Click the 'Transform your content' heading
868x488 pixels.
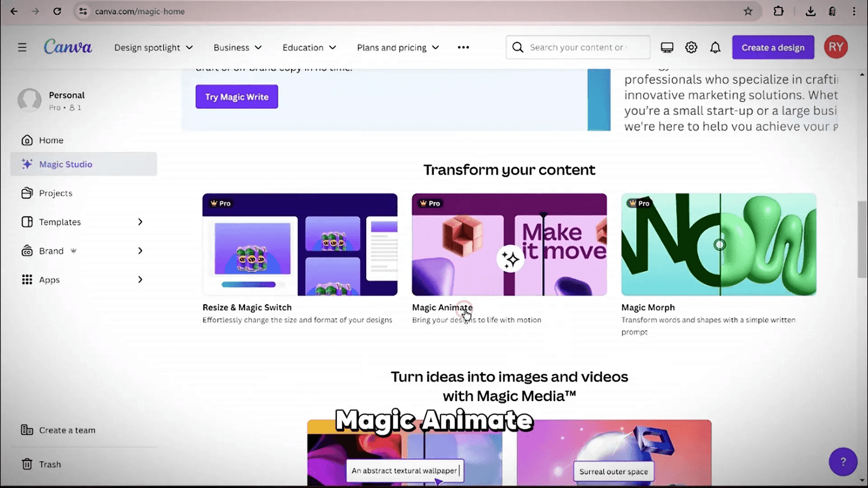point(509,170)
